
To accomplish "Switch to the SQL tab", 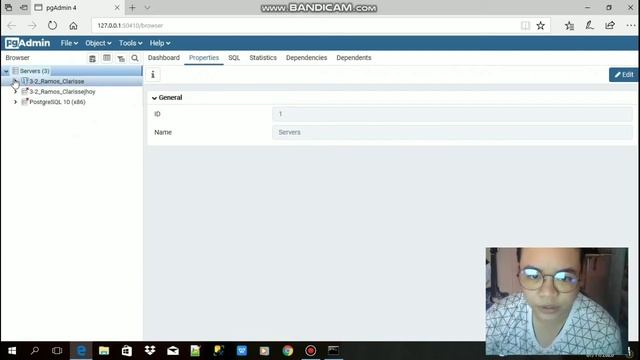I will [234, 58].
